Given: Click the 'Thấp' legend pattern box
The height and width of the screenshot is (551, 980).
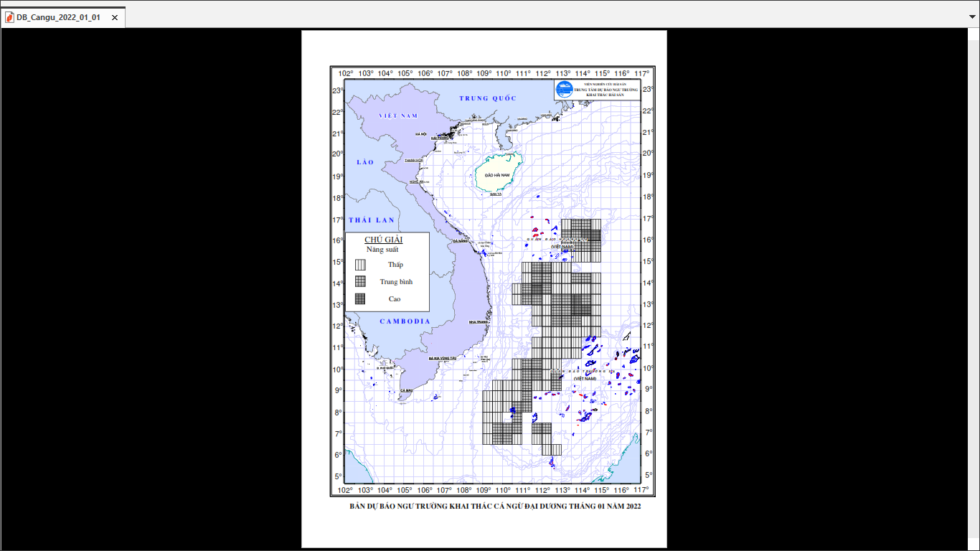Looking at the screenshot, I should point(359,265).
